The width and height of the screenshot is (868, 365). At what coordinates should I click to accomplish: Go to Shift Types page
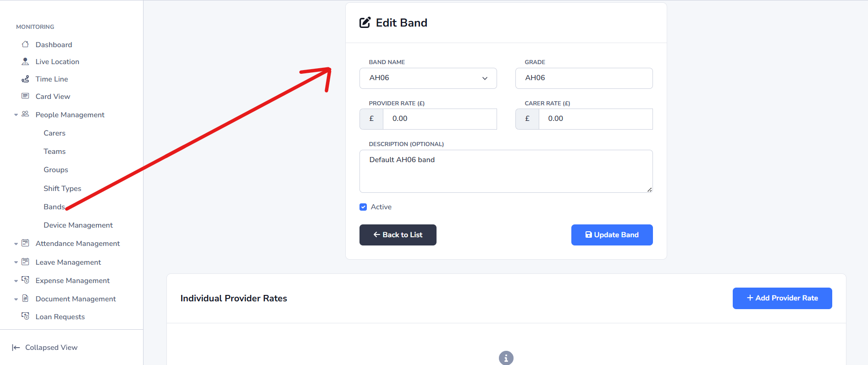(x=62, y=189)
